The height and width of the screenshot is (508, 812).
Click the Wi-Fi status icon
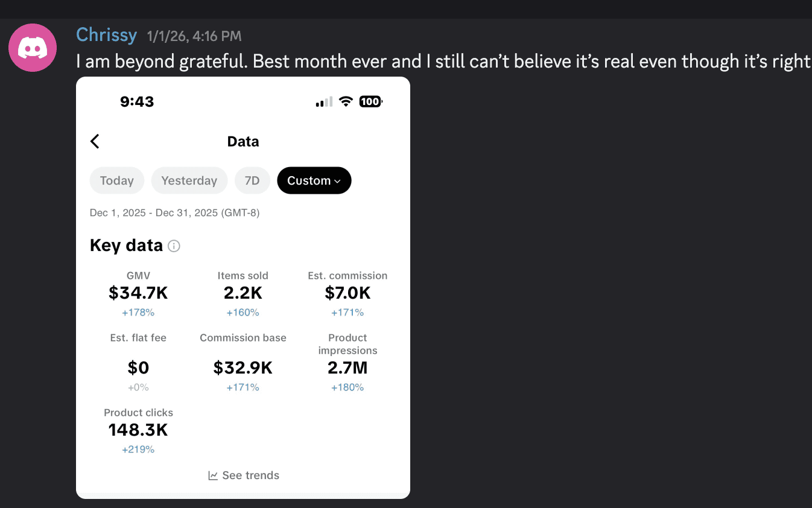click(x=346, y=102)
